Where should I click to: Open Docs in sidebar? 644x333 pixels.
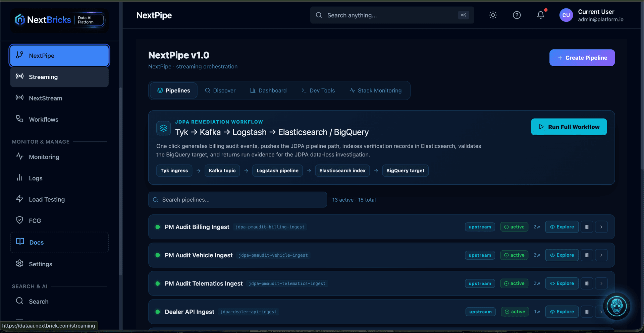(59, 242)
